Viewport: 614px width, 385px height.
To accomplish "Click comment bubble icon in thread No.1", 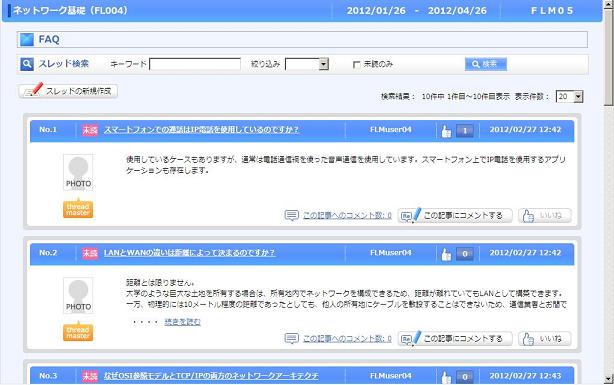I will click(291, 215).
